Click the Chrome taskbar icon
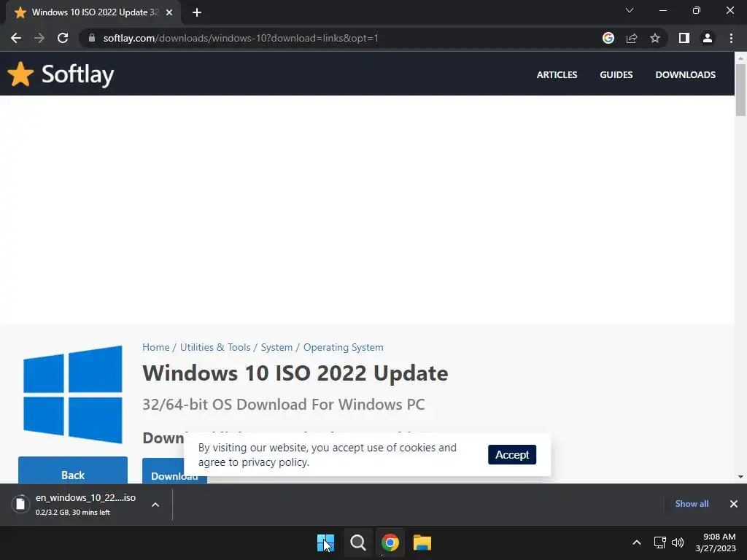 [x=390, y=542]
